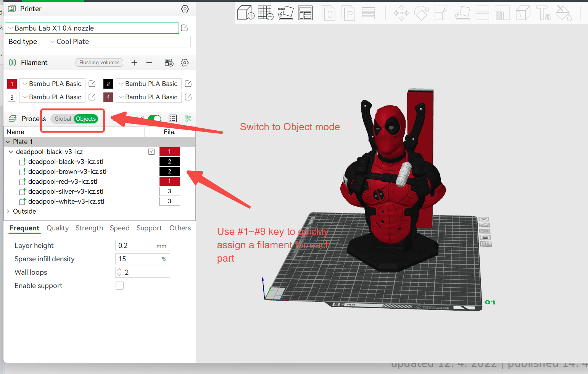Expand the Outside group in the list
Viewport: 588px width, 374px height.
(8, 211)
